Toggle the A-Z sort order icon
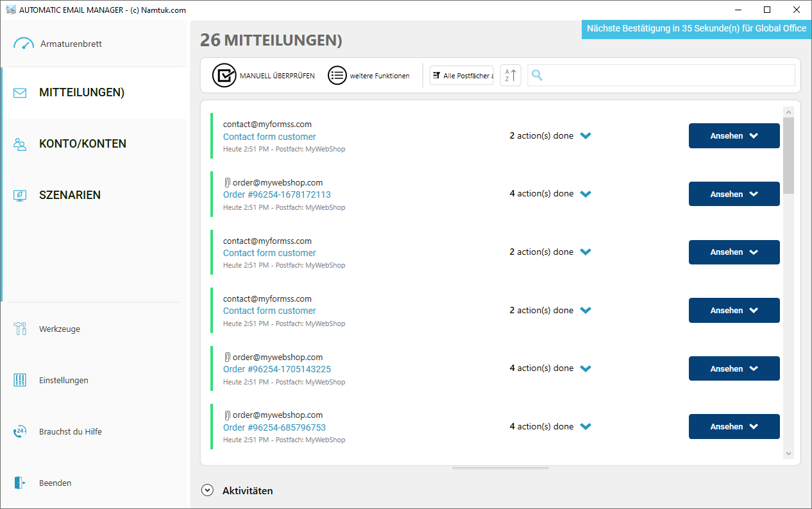The width and height of the screenshot is (812, 509). click(x=511, y=76)
